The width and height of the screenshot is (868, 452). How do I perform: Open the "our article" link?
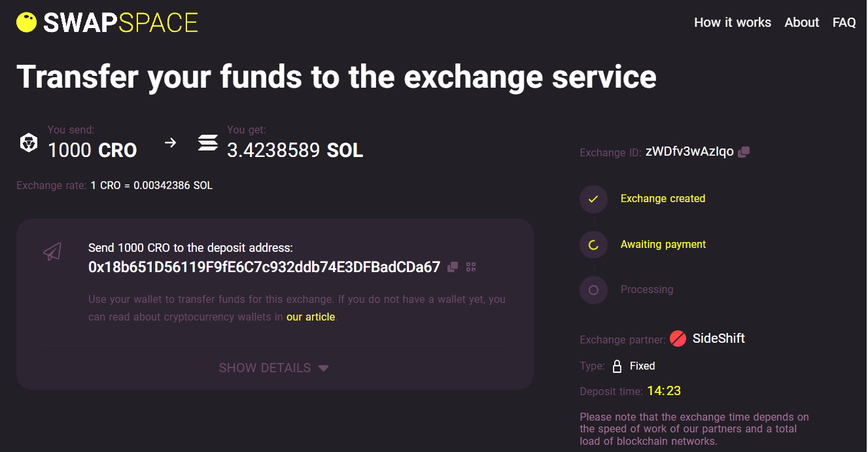coord(311,317)
